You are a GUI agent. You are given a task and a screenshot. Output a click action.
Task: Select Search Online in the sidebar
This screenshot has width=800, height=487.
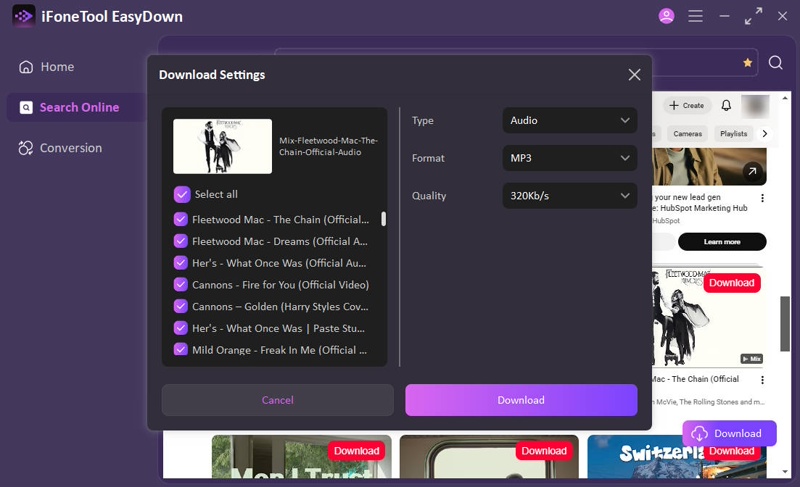pos(79,107)
